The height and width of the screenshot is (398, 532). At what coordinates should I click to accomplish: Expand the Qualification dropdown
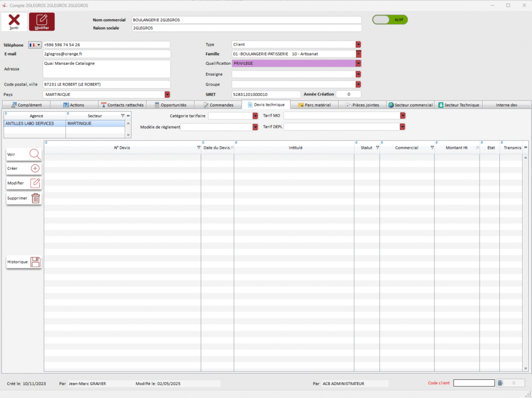coord(358,63)
